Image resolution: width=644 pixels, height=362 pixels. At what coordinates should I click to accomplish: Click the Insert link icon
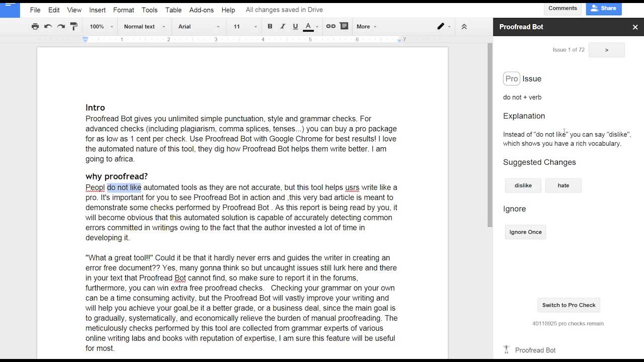click(x=331, y=27)
